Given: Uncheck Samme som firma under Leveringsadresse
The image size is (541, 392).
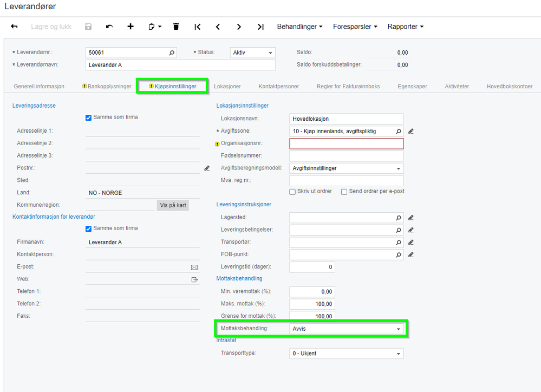Looking at the screenshot, I should click(88, 117).
